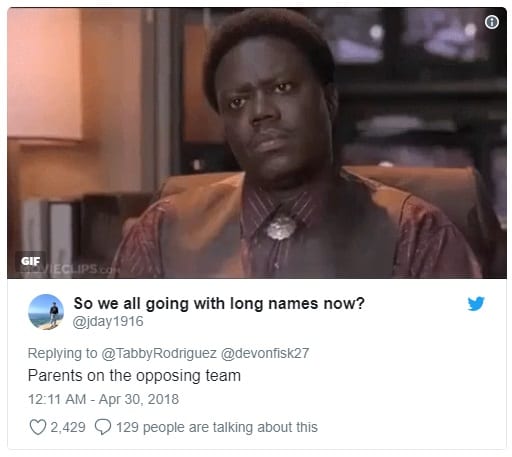Open display name 'So we all going with long names now?'
The width and height of the screenshot is (512, 457).
click(x=219, y=303)
